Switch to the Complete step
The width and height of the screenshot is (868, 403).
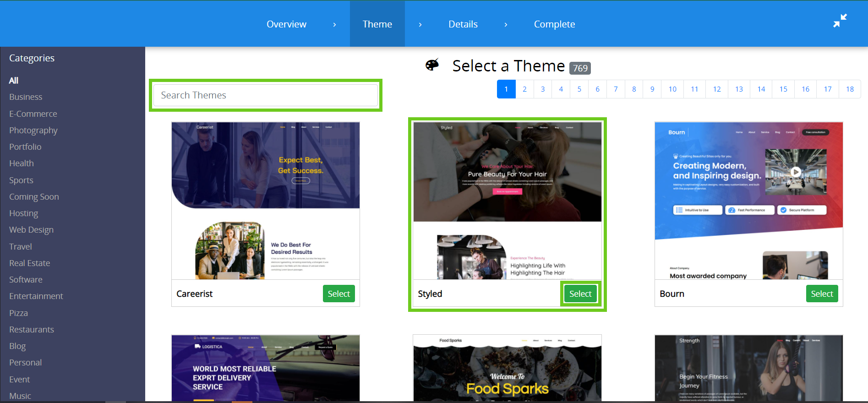[x=554, y=24]
